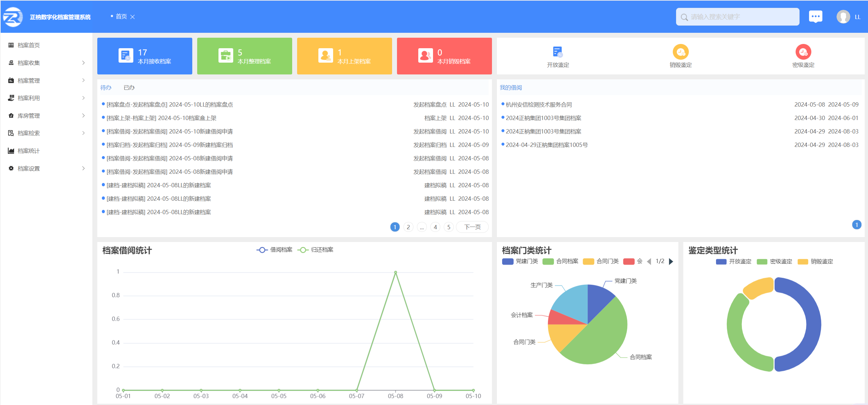This screenshot has width=868, height=405.
Task: Click the LL username text
Action: click(857, 17)
